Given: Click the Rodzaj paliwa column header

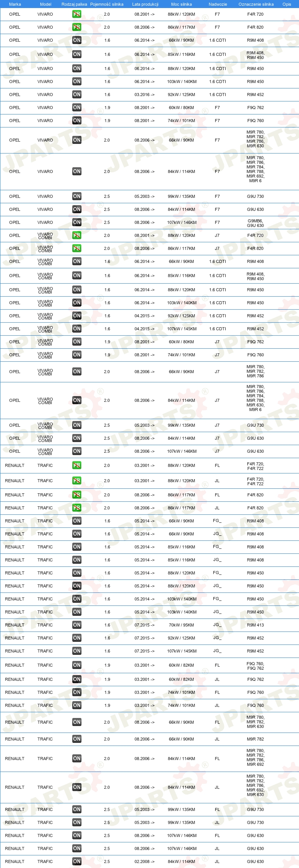Looking at the screenshot, I should [x=74, y=4].
